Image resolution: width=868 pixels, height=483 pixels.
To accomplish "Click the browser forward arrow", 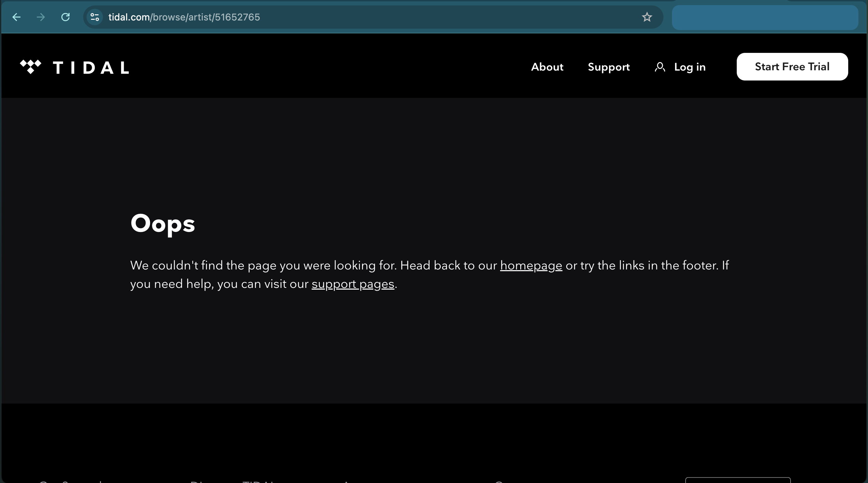I will (x=41, y=17).
